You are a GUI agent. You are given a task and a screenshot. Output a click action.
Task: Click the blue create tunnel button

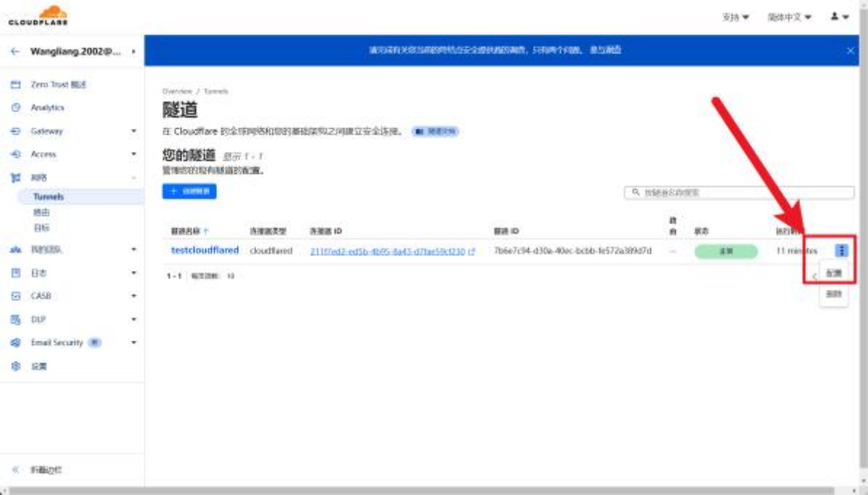pyautogui.click(x=189, y=191)
